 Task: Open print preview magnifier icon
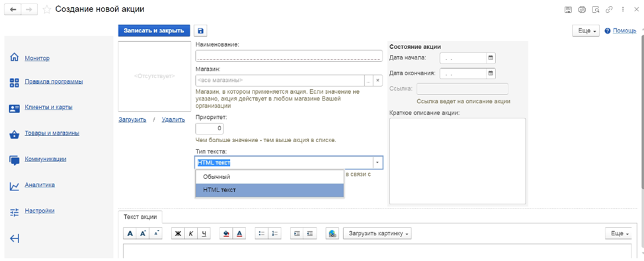point(596,9)
